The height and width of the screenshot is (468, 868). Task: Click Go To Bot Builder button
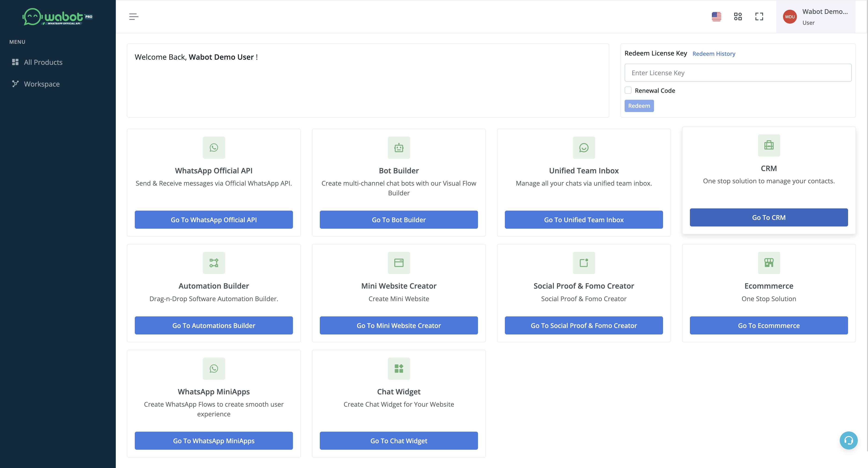399,219
